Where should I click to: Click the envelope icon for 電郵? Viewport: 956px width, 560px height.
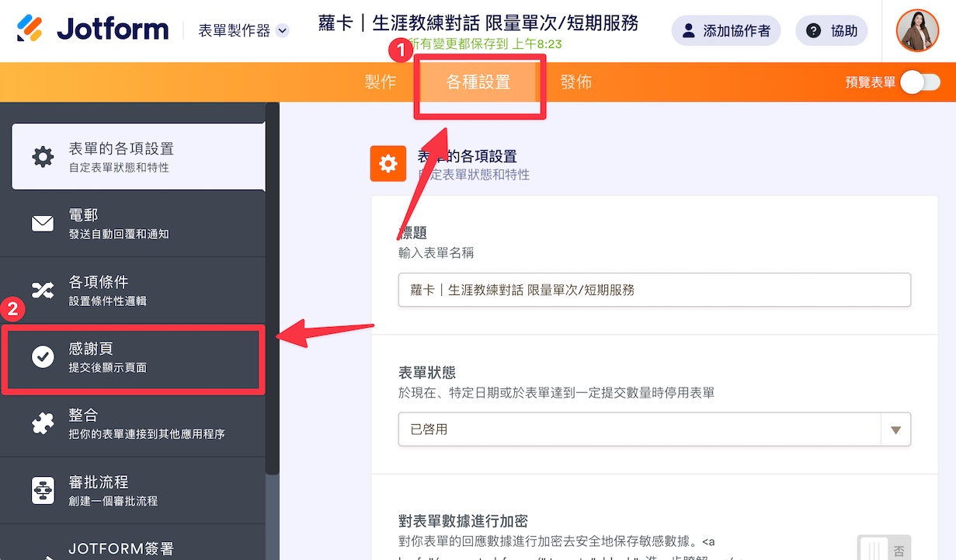coord(43,224)
